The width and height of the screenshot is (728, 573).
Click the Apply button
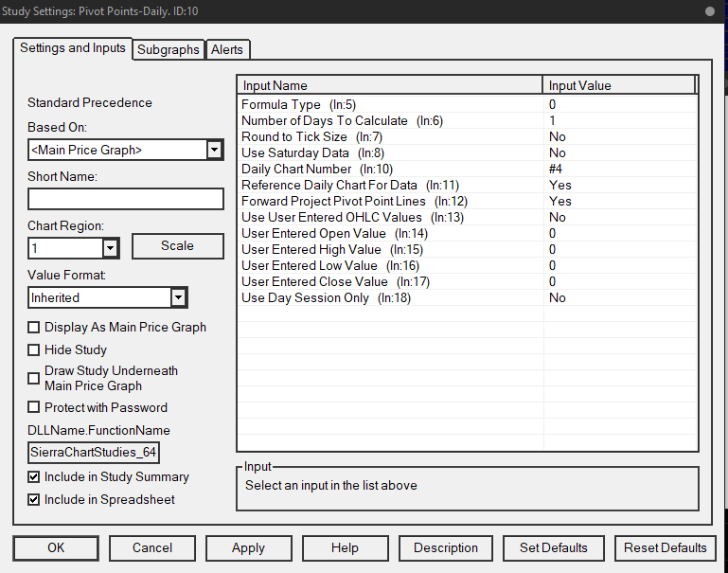[249, 548]
